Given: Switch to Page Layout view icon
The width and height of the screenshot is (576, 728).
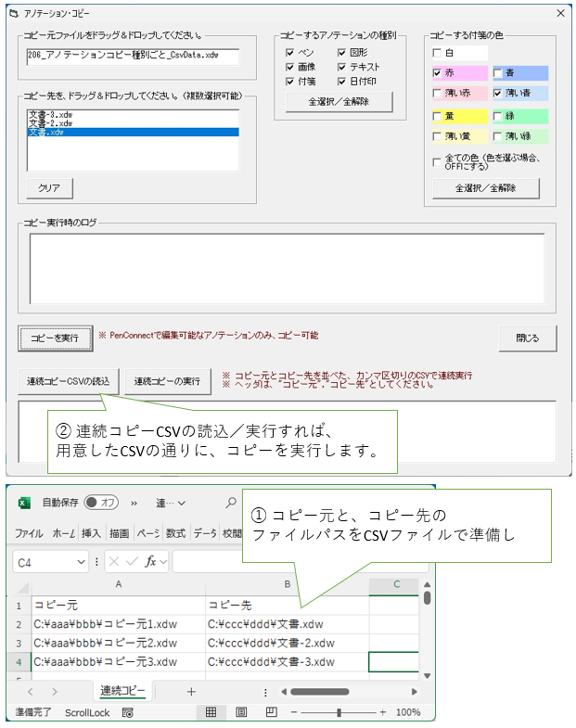Looking at the screenshot, I should click(241, 712).
